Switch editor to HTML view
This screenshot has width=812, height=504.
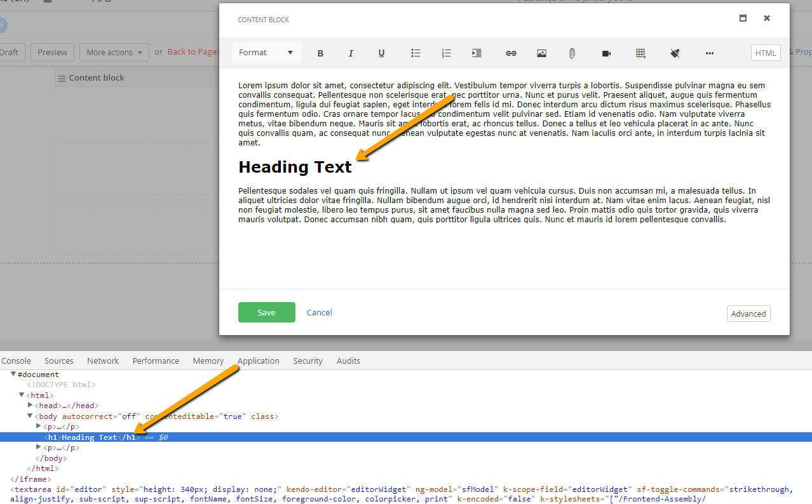point(766,53)
